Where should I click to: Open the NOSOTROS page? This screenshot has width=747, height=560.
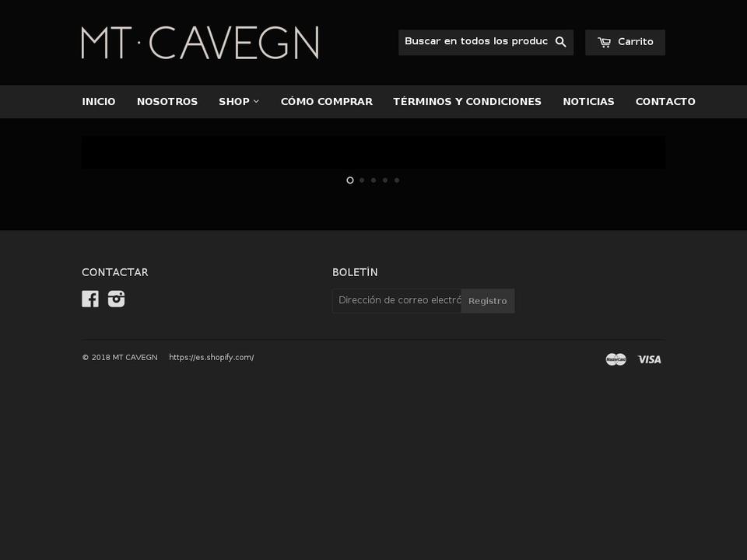pyautogui.click(x=167, y=101)
